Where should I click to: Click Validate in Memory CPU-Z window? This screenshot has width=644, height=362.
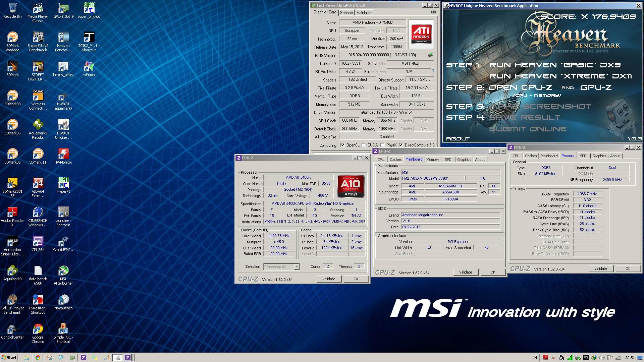click(600, 268)
